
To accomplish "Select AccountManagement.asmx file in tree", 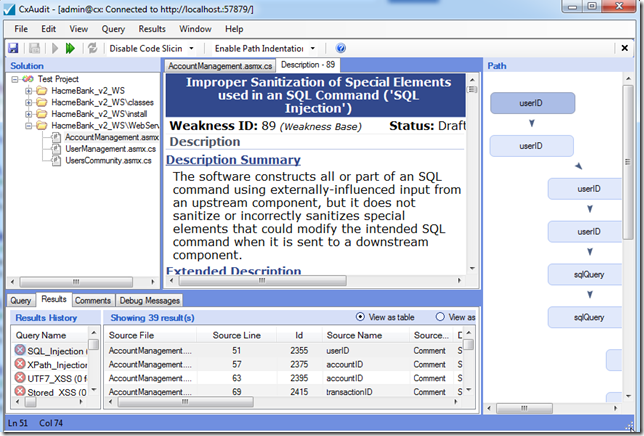I will coord(112,137).
